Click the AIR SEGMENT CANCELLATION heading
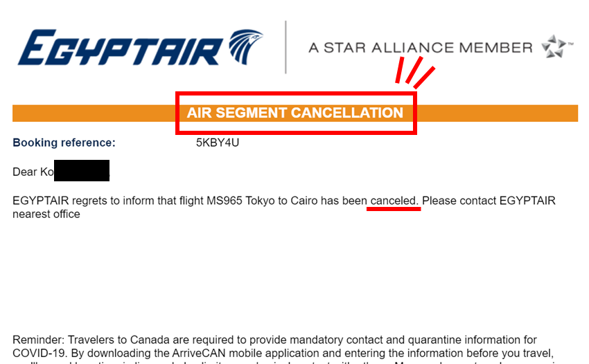The width and height of the screenshot is (589, 364). [295, 113]
